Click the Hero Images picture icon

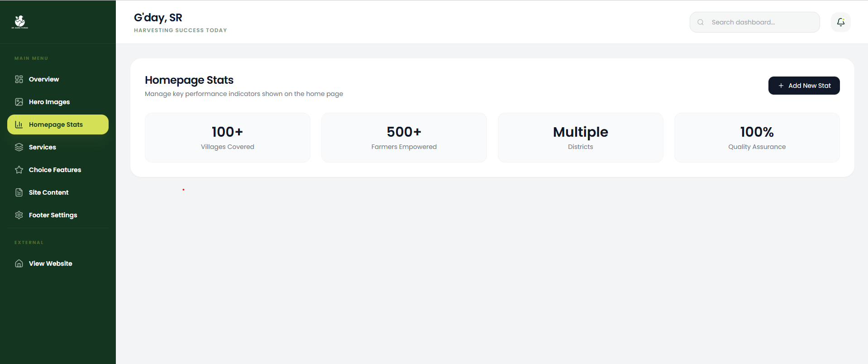tap(19, 102)
